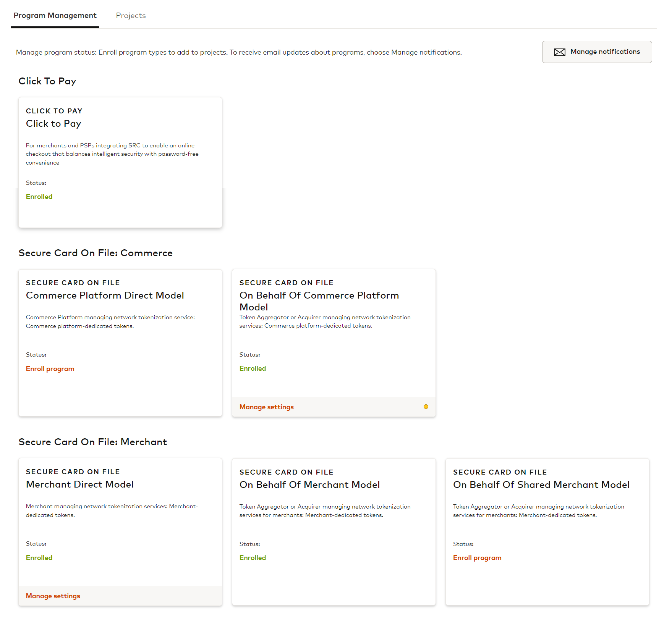The image size is (672, 625).
Task: Click the Secure Card On File: Merchant heading
Action: (92, 442)
